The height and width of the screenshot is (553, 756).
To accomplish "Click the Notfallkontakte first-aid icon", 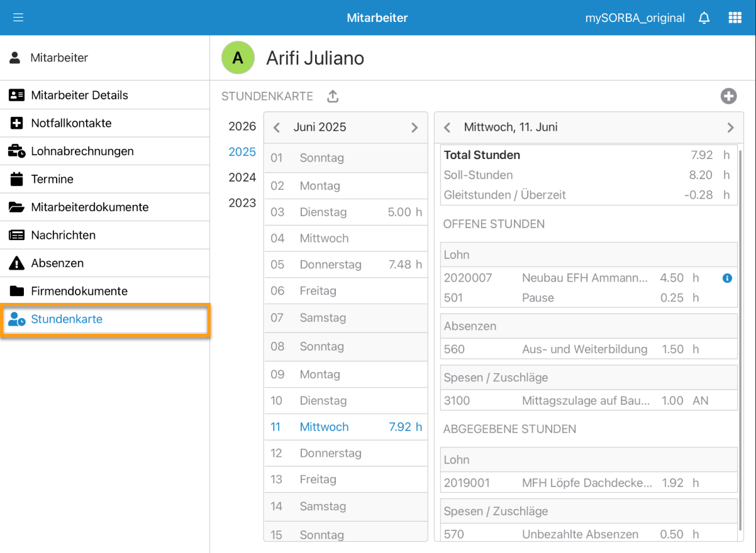I will 16,123.
